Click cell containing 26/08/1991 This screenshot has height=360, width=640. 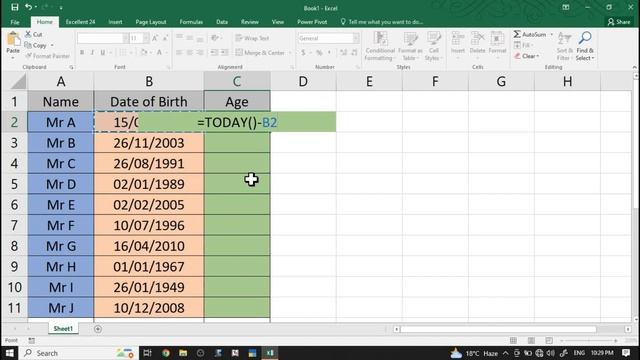click(149, 163)
